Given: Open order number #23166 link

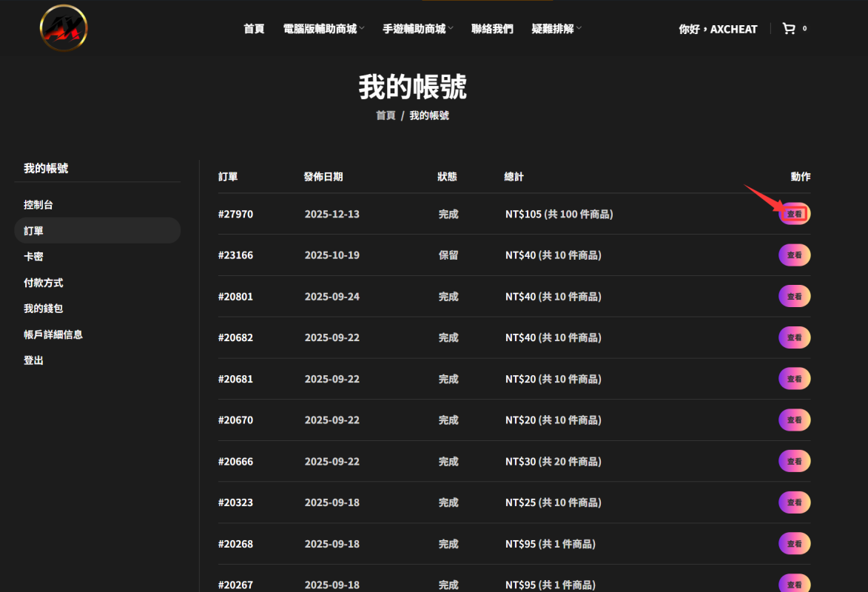Looking at the screenshot, I should (x=235, y=255).
